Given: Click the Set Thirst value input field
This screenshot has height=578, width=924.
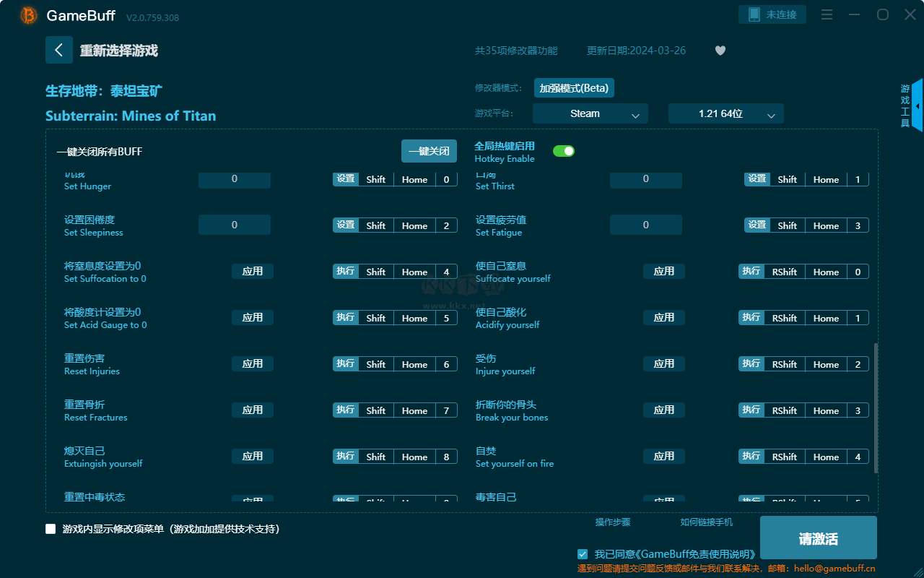Looking at the screenshot, I should click(x=646, y=178).
